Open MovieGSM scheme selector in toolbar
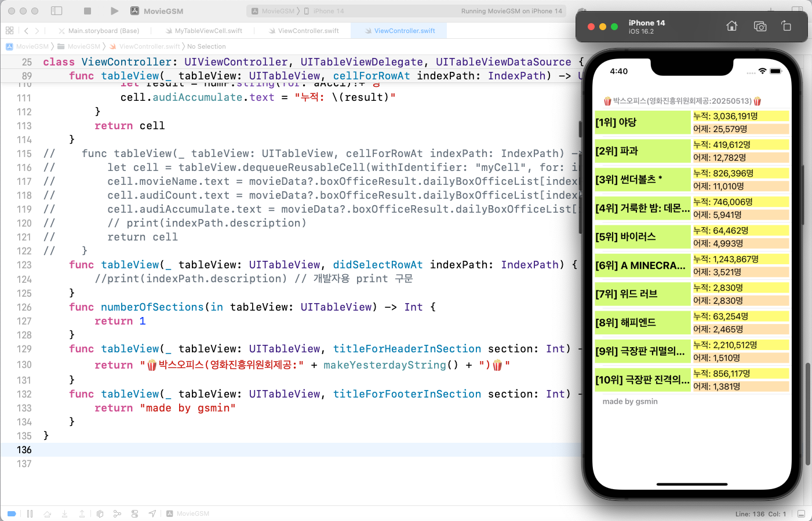Screen dimensions: 812x521 tap(274, 11)
